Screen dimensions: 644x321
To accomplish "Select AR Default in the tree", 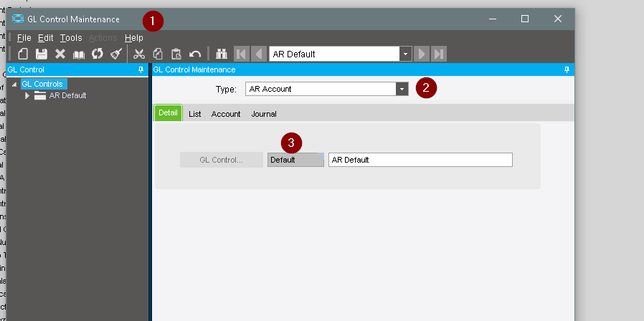I will tap(67, 95).
